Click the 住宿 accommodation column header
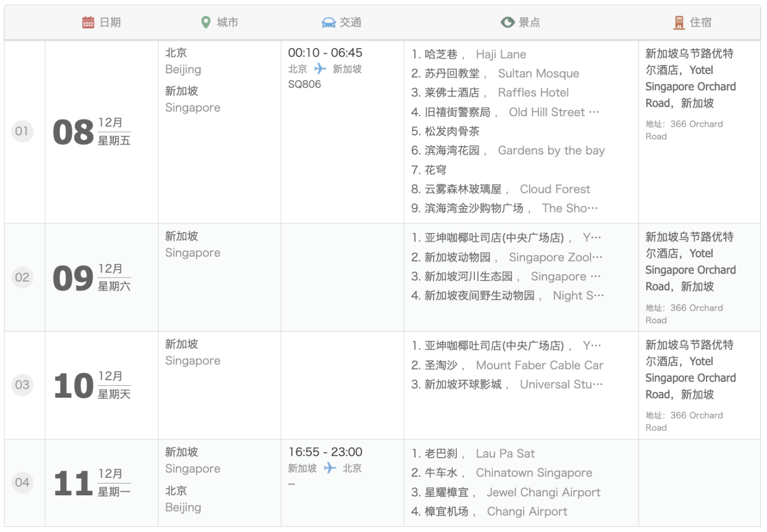 (700, 22)
